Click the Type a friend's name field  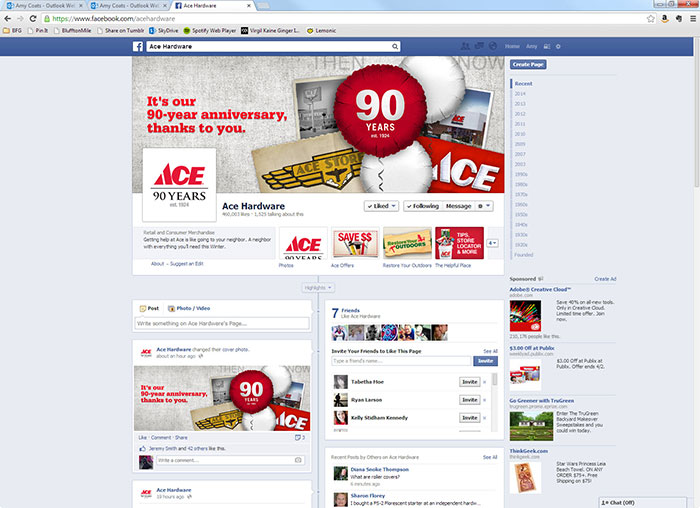401,361
